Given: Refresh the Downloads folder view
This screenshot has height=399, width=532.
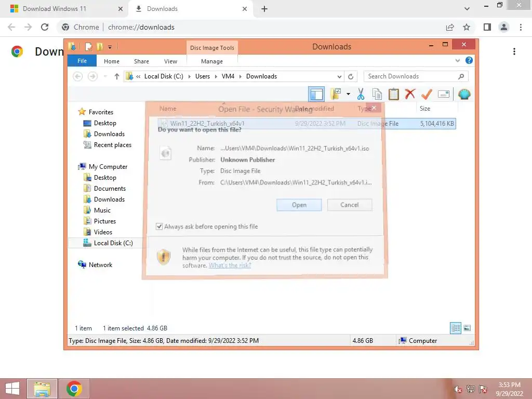Looking at the screenshot, I should tap(351, 76).
